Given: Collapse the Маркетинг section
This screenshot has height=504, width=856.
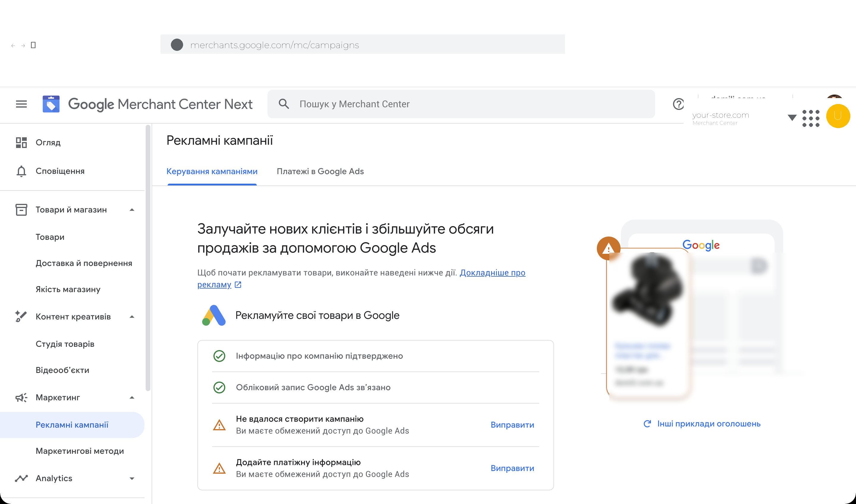Looking at the screenshot, I should [132, 398].
